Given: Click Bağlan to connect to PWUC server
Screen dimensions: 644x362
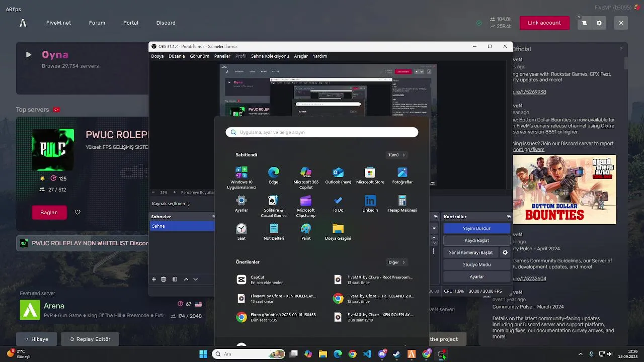Looking at the screenshot, I should coord(49,212).
